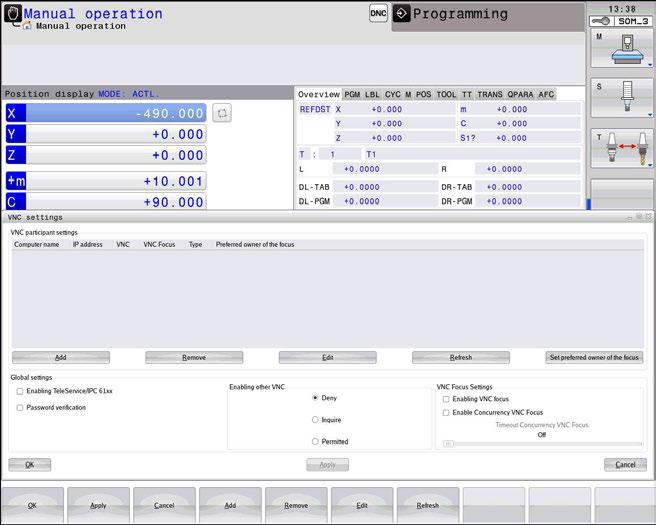Screen dimensions: 656x525
Task: Click the key lock icon
Action: coord(601,21)
